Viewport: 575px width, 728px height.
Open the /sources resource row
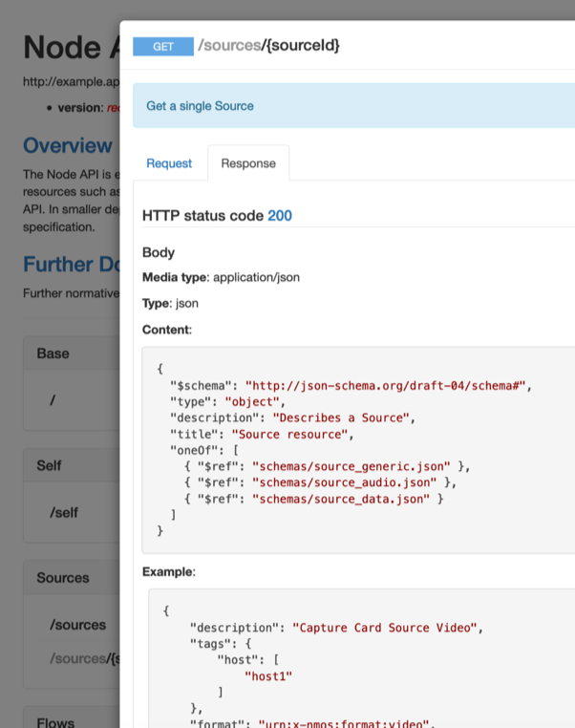tap(77, 625)
